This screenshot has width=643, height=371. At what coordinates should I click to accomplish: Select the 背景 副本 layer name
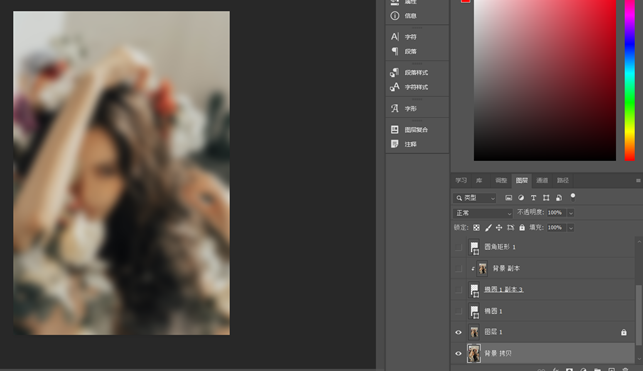pyautogui.click(x=506, y=269)
